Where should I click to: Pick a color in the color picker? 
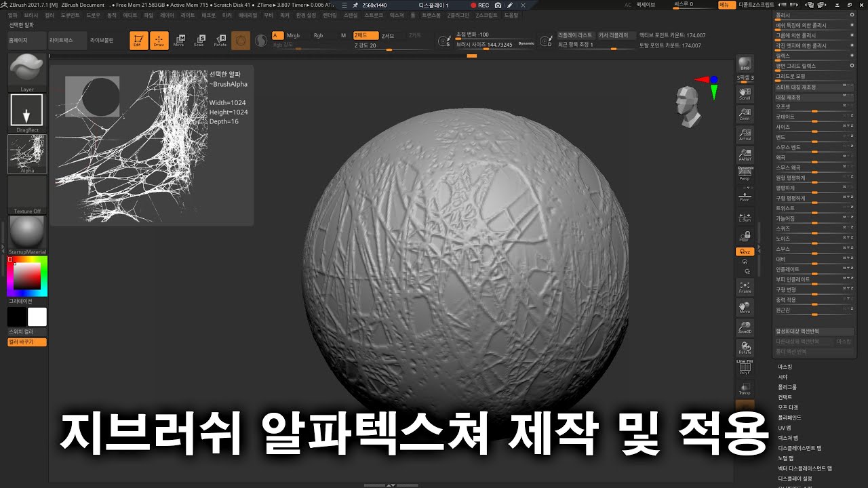[x=27, y=276]
